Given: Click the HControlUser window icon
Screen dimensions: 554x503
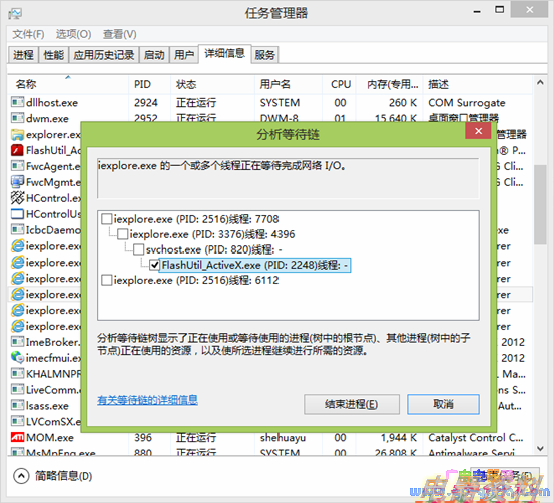Looking at the screenshot, I should coord(17,214).
